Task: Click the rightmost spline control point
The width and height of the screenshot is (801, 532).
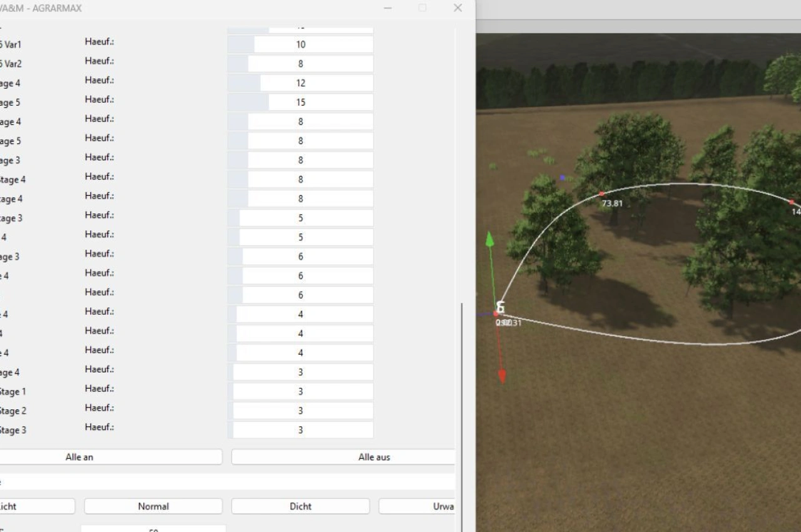Action: coord(792,202)
